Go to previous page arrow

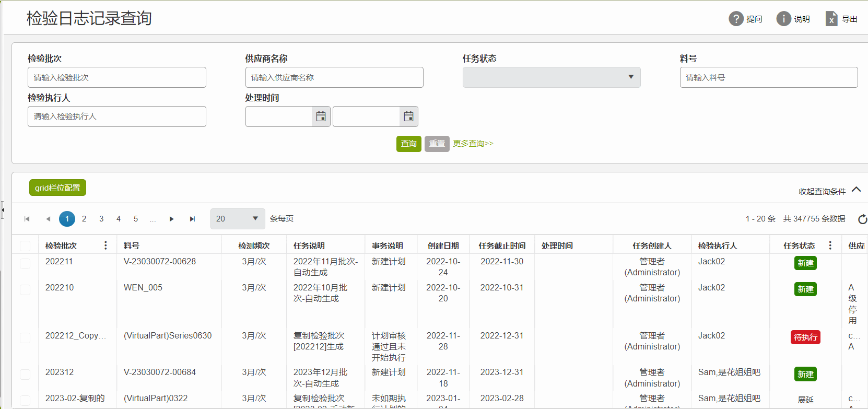[48, 219]
